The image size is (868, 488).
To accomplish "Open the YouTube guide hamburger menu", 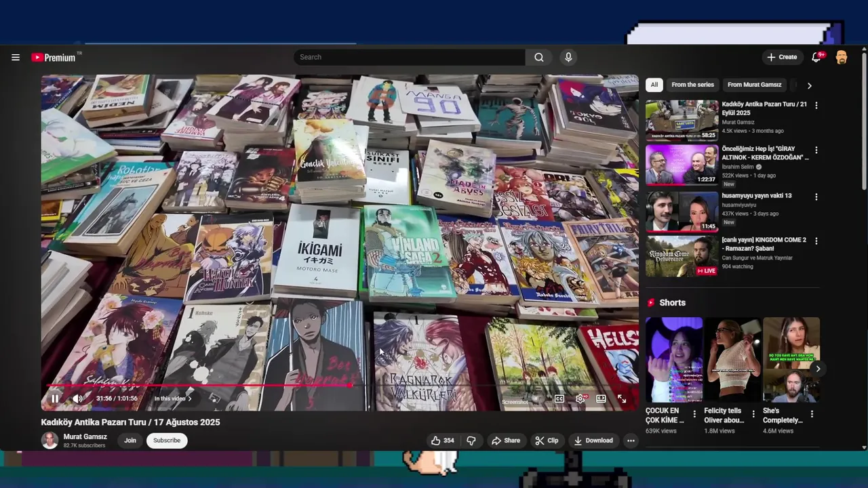I will (x=16, y=58).
